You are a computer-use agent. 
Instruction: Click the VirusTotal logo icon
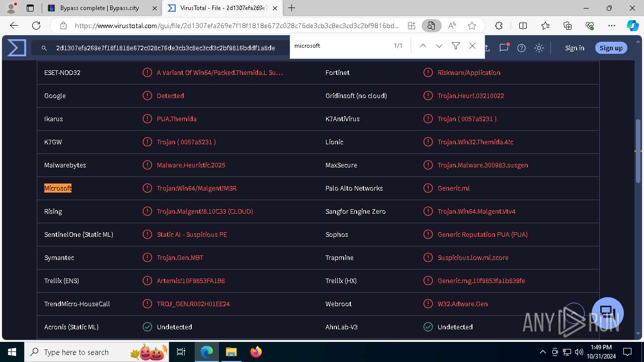click(17, 48)
